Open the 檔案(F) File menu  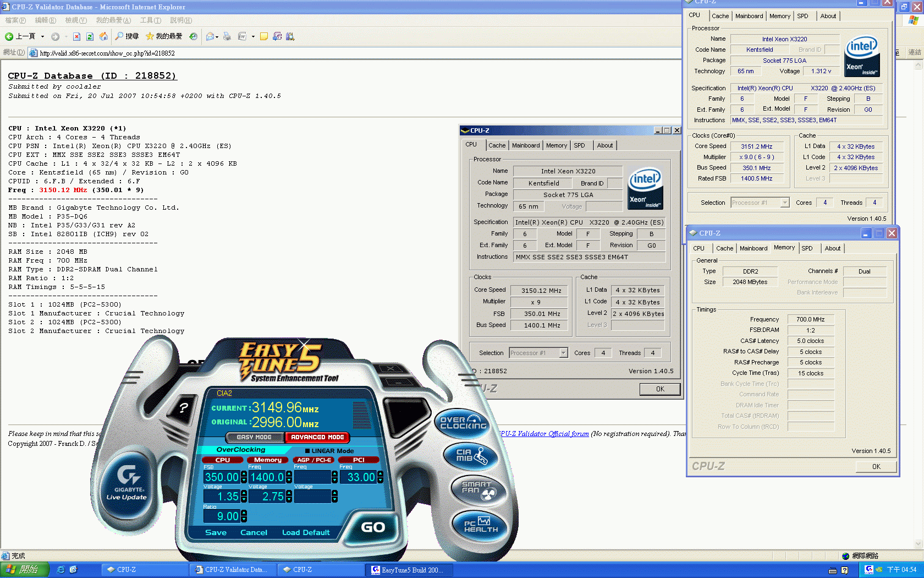tap(15, 20)
